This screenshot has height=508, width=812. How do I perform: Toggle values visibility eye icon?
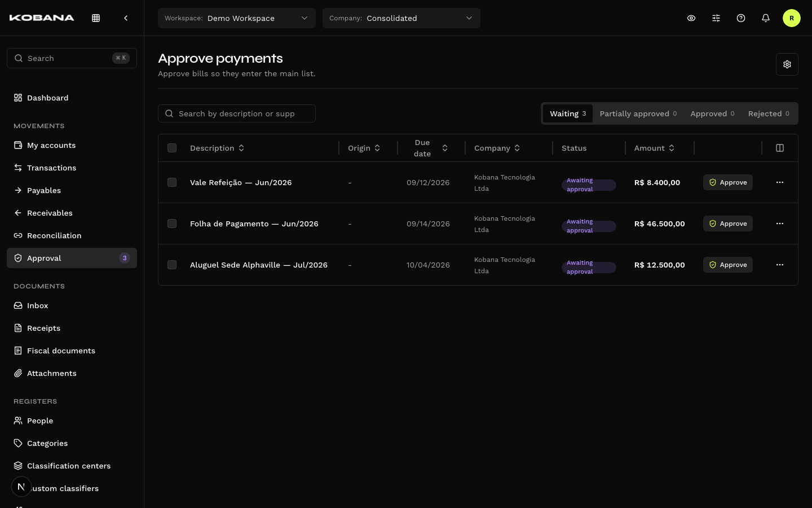point(691,18)
